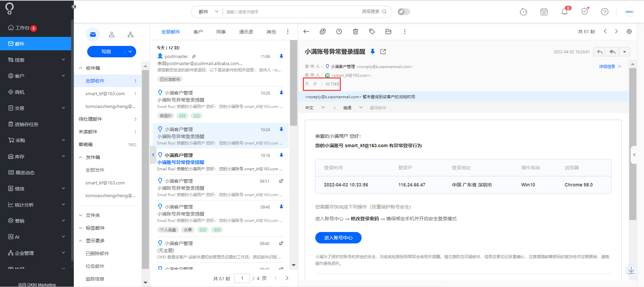
Task: Collapse the 收件箱 tree section
Action: tap(80, 68)
